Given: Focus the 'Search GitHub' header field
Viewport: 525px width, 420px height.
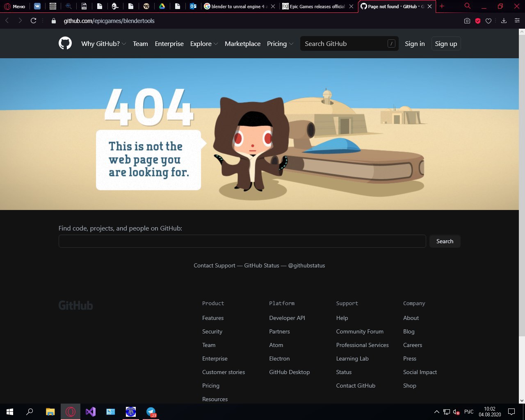Looking at the screenshot, I should coord(349,43).
